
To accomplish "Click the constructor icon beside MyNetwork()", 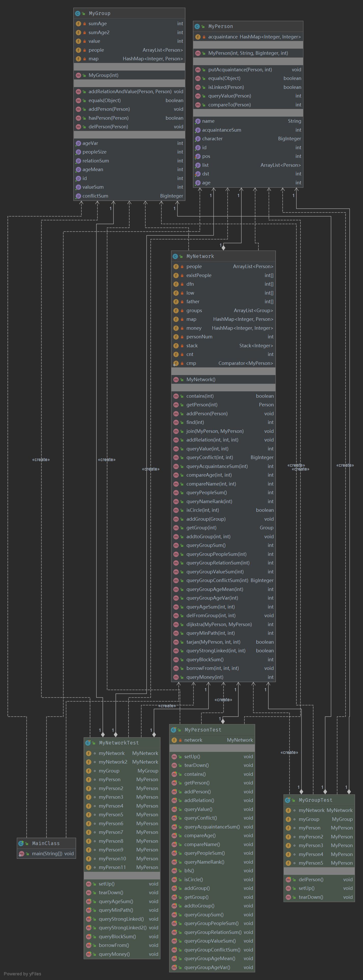I will pos(176,380).
